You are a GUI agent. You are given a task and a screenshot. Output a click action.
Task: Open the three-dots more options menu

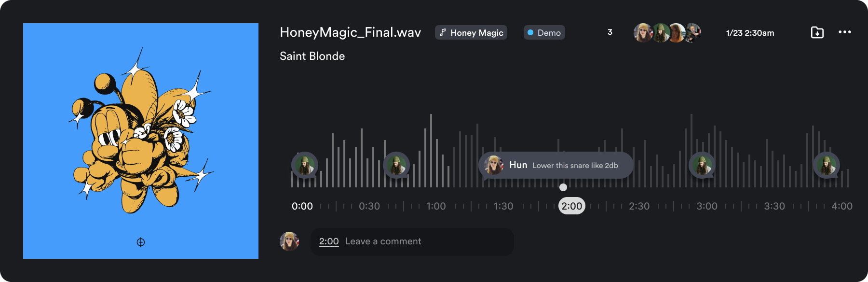click(844, 32)
